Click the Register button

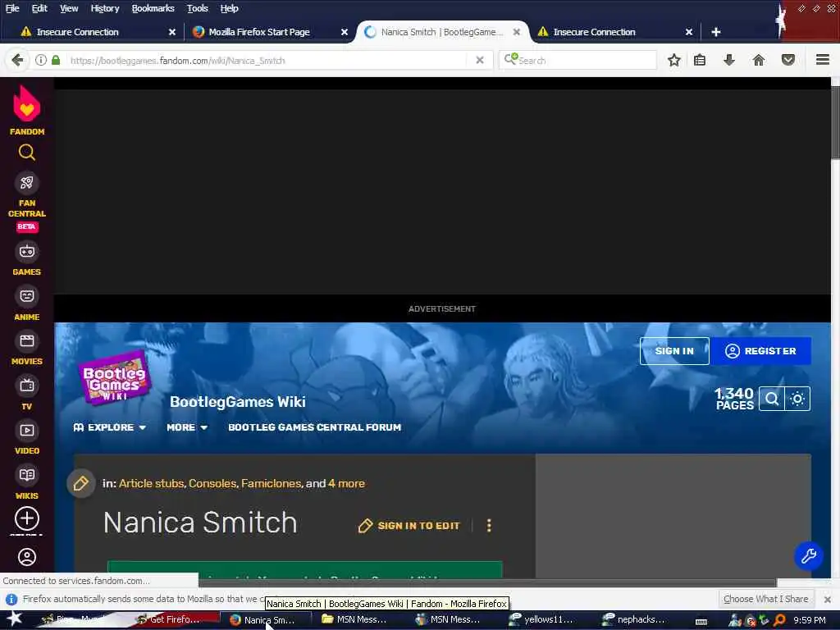tap(760, 351)
